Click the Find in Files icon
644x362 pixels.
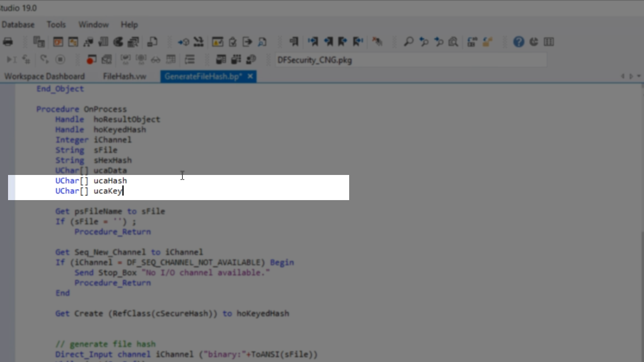(453, 42)
